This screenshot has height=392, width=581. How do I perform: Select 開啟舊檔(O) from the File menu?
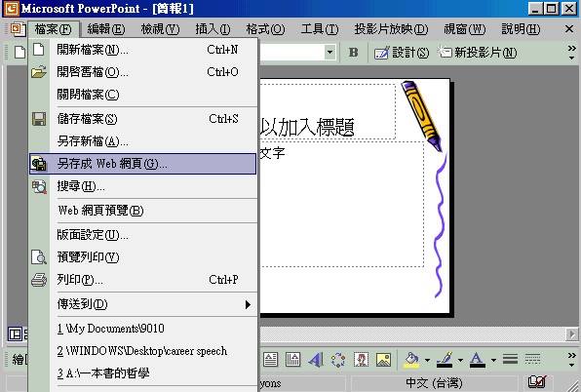(143, 72)
